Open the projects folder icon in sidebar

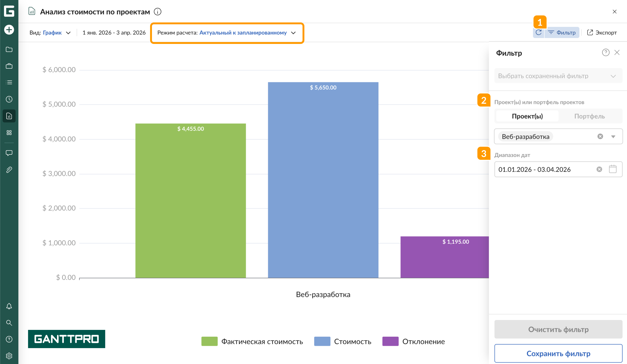pos(9,50)
